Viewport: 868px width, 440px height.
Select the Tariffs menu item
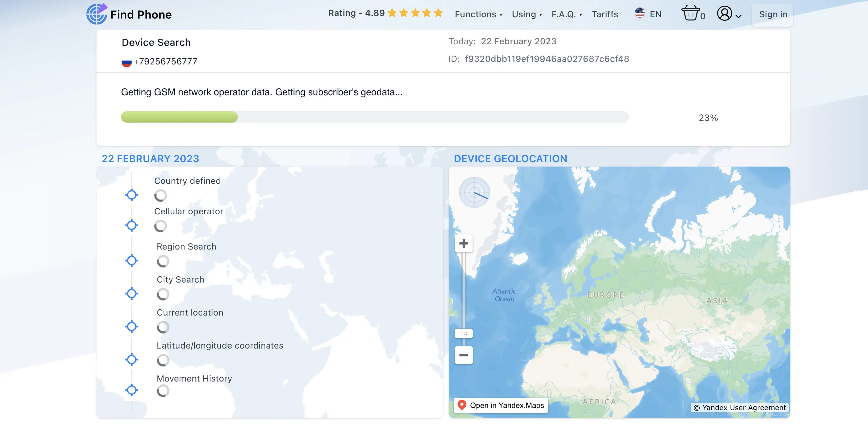tap(605, 14)
